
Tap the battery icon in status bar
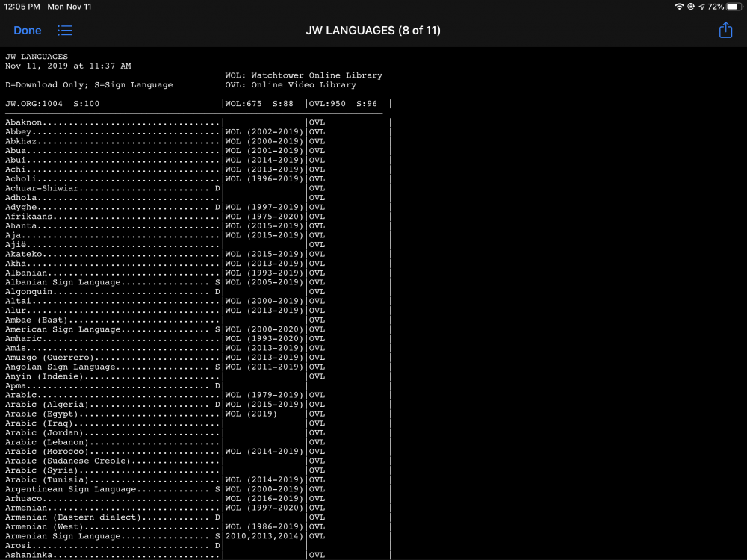(734, 7)
